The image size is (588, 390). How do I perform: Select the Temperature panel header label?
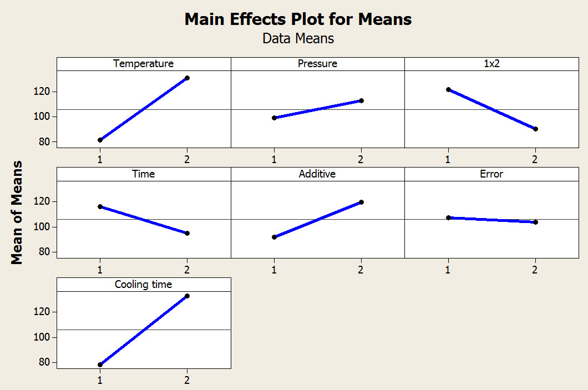(143, 64)
